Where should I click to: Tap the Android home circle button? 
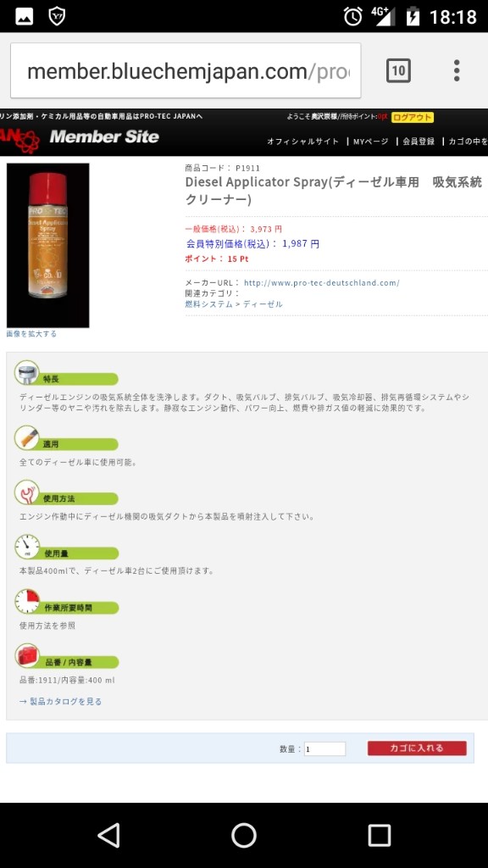coord(243,835)
